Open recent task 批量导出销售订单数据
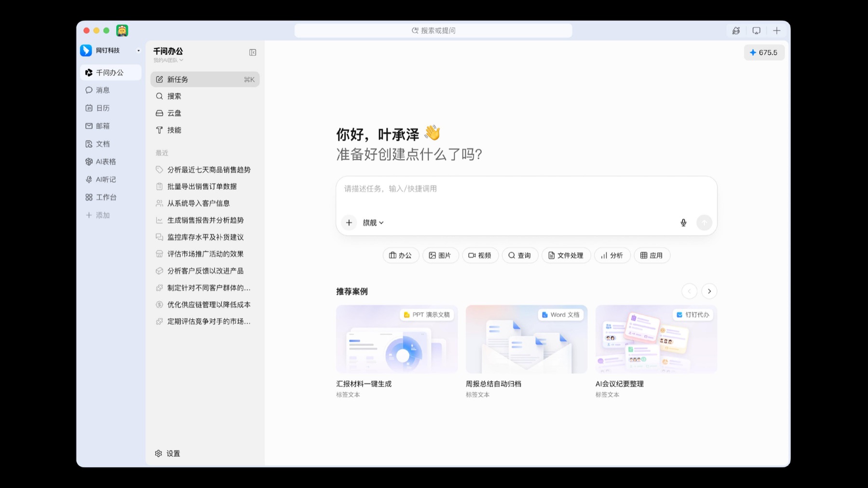This screenshot has height=488, width=868. (x=205, y=187)
